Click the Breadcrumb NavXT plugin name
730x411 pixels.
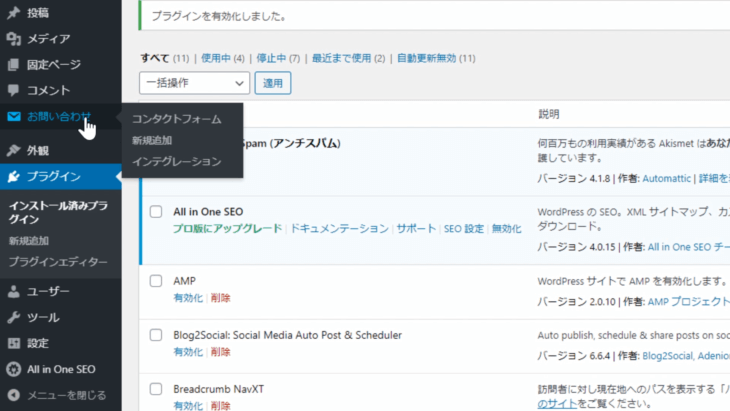219,389
